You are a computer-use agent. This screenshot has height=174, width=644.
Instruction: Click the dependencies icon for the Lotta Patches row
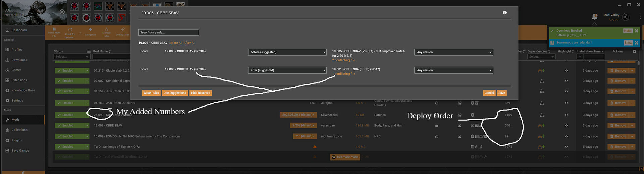(x=542, y=115)
